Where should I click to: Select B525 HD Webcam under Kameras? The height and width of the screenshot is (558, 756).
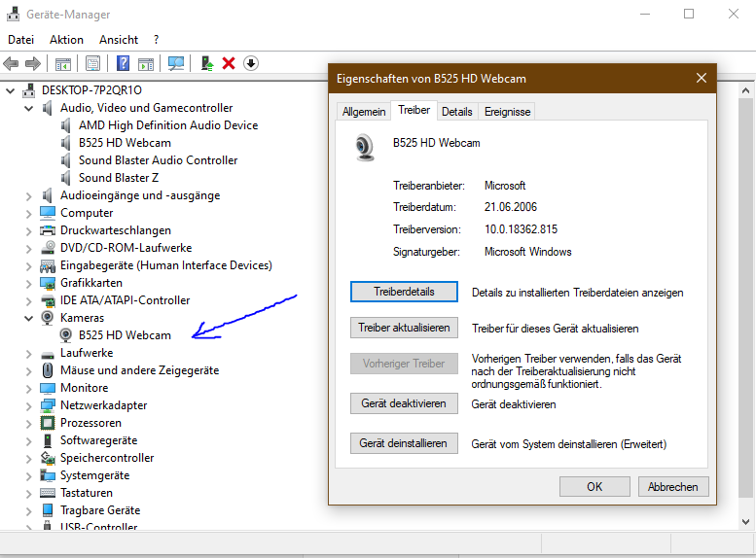point(125,335)
